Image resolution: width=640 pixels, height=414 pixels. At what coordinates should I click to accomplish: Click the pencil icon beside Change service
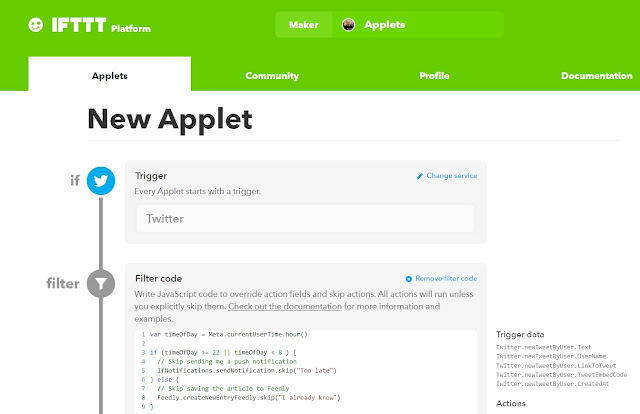pyautogui.click(x=420, y=176)
